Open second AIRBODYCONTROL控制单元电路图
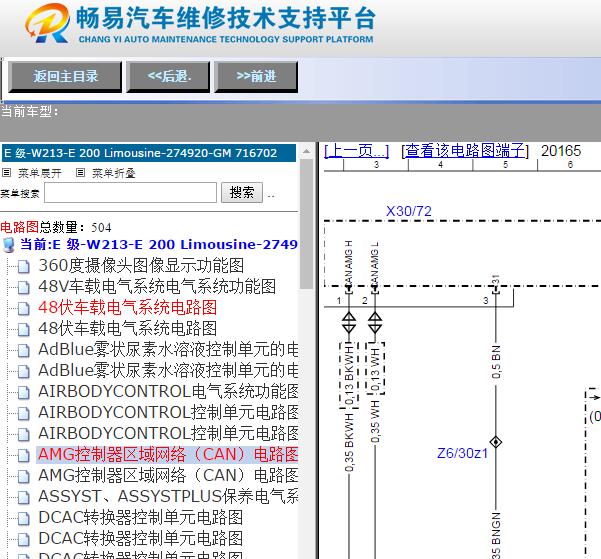601x559 pixels. 168,433
